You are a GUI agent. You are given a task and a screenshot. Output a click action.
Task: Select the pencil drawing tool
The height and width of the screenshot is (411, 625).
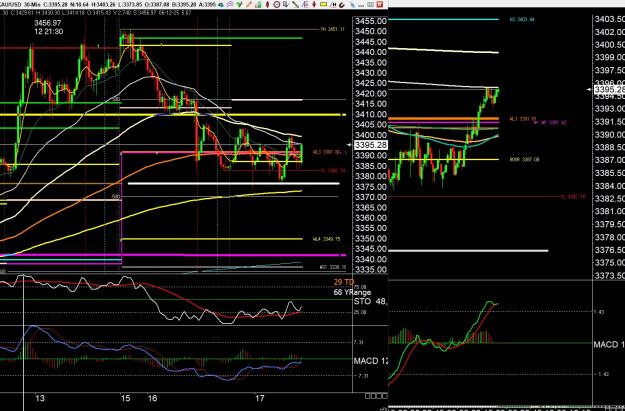(x=249, y=4)
